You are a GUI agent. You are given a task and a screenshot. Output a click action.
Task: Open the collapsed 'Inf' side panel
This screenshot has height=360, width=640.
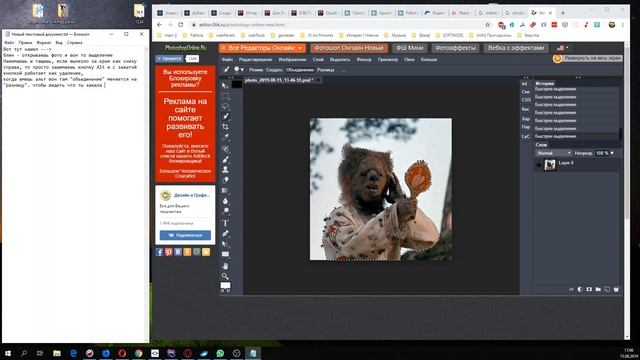525,84
